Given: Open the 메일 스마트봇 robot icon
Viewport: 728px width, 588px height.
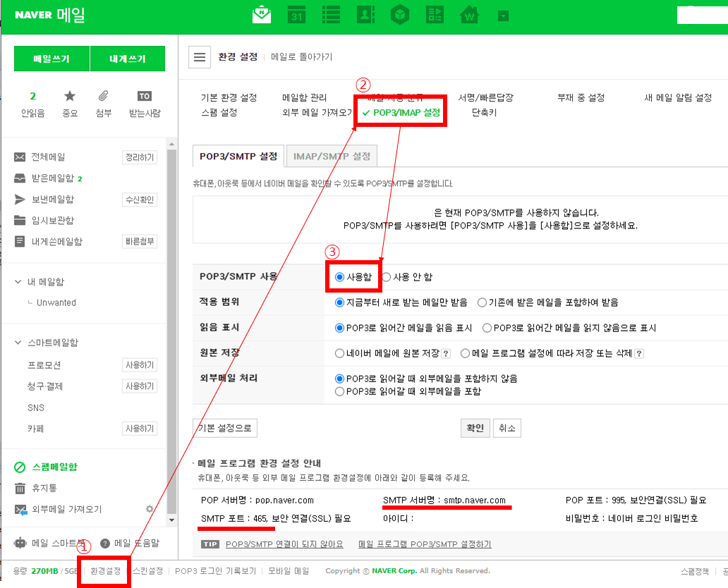Looking at the screenshot, I should (x=20, y=543).
